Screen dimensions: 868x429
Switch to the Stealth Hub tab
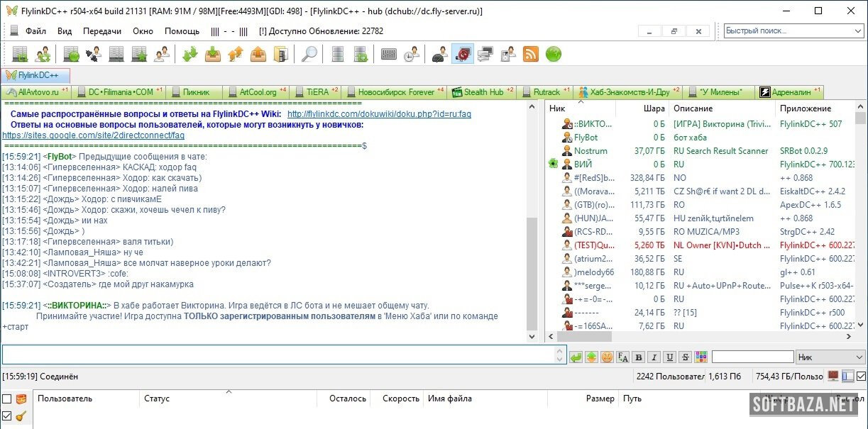[483, 92]
